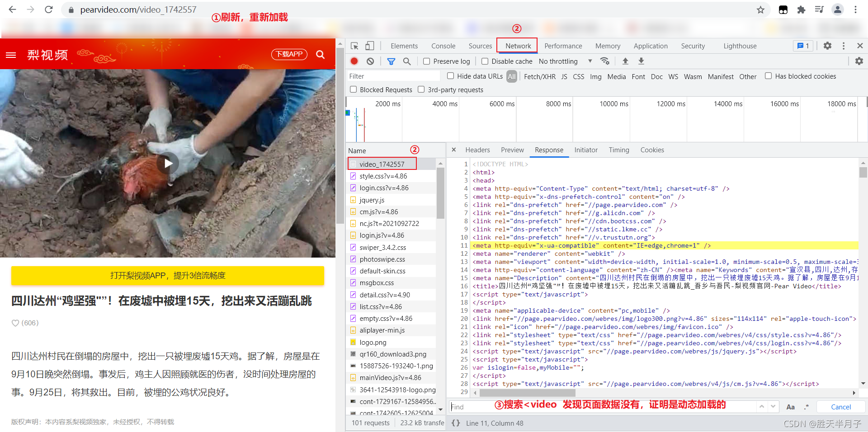This screenshot has height=432, width=868.
Task: Open the hamburger menu on the Pear Video site
Action: tap(11, 55)
